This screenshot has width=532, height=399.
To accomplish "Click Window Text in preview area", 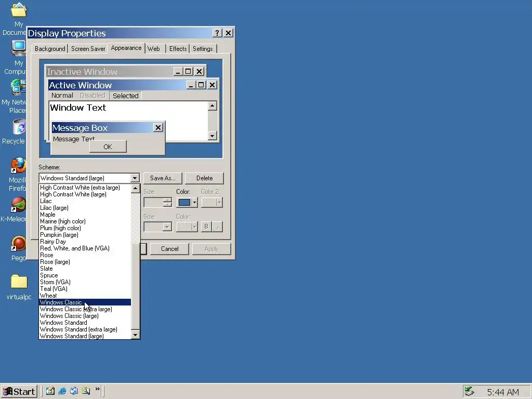I will point(78,108).
